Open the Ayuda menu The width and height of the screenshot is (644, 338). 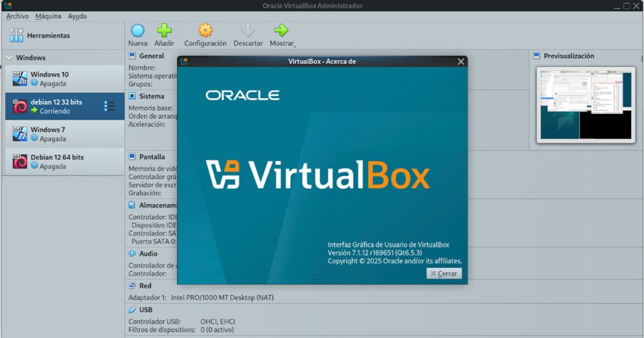point(77,16)
